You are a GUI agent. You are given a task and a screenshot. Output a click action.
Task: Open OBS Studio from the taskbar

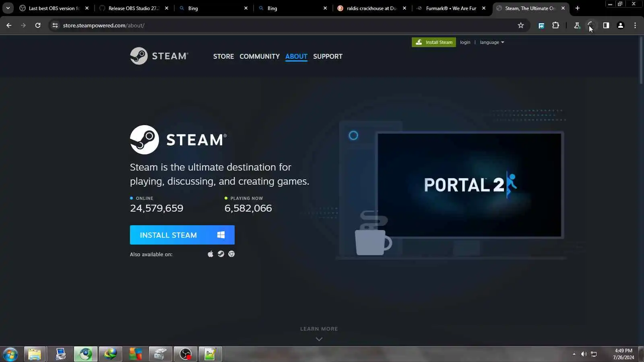point(185,354)
